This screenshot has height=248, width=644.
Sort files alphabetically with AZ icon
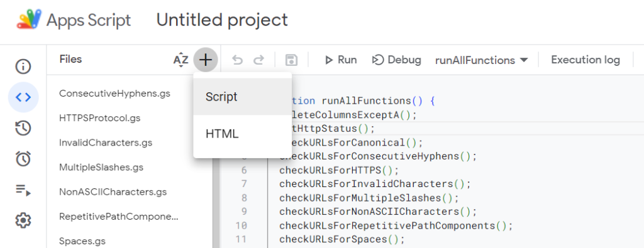pos(180,60)
